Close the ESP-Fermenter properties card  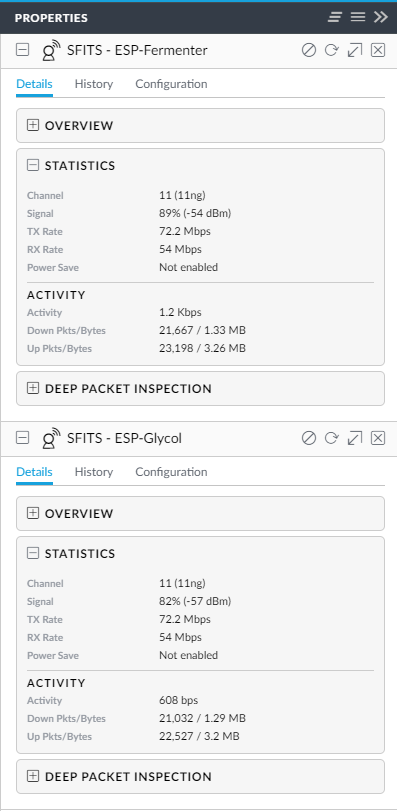pyautogui.click(x=378, y=50)
